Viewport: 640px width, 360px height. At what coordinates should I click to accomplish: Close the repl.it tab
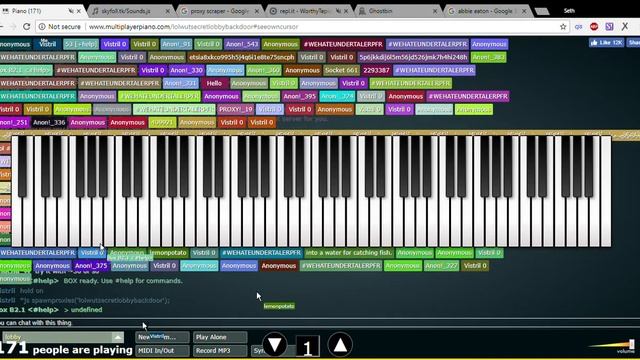coord(346,11)
